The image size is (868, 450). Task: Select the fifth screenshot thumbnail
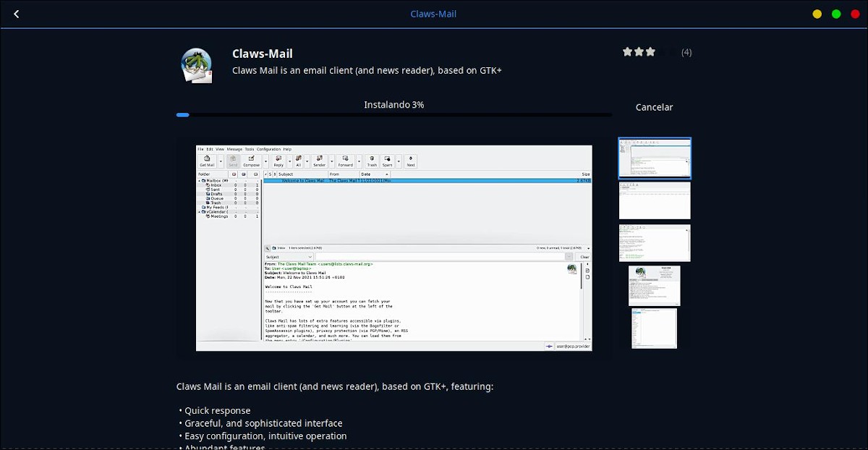point(655,328)
